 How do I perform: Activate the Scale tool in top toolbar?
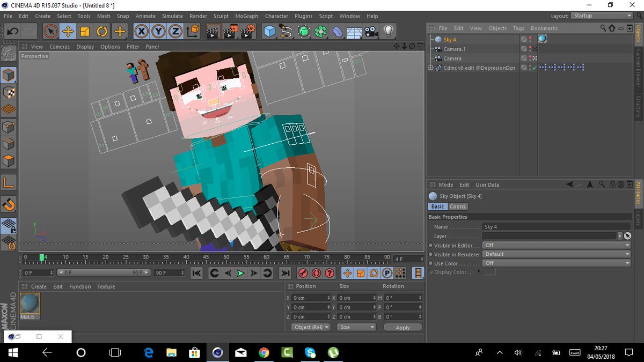[85, 31]
